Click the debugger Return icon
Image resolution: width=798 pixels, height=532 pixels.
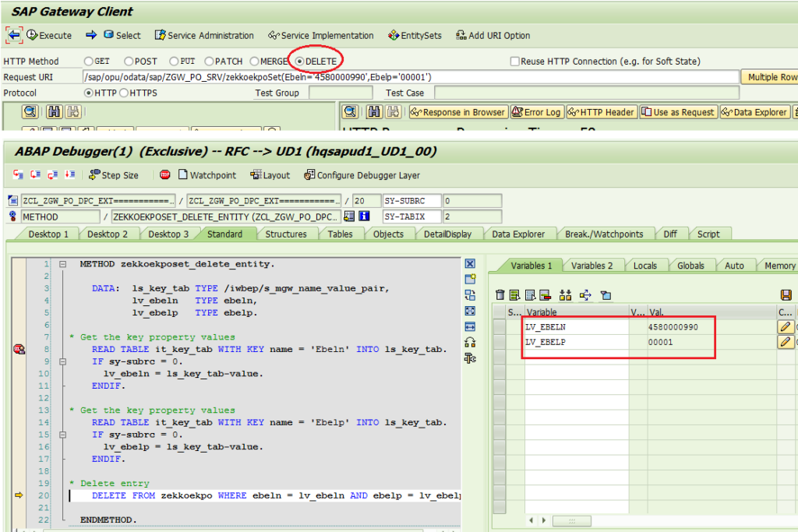[x=52, y=174]
